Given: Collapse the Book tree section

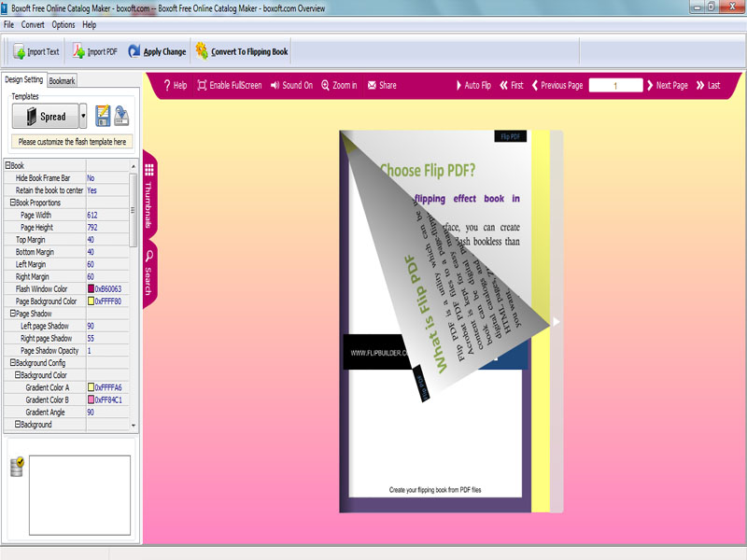Looking at the screenshot, I should coord(7,165).
